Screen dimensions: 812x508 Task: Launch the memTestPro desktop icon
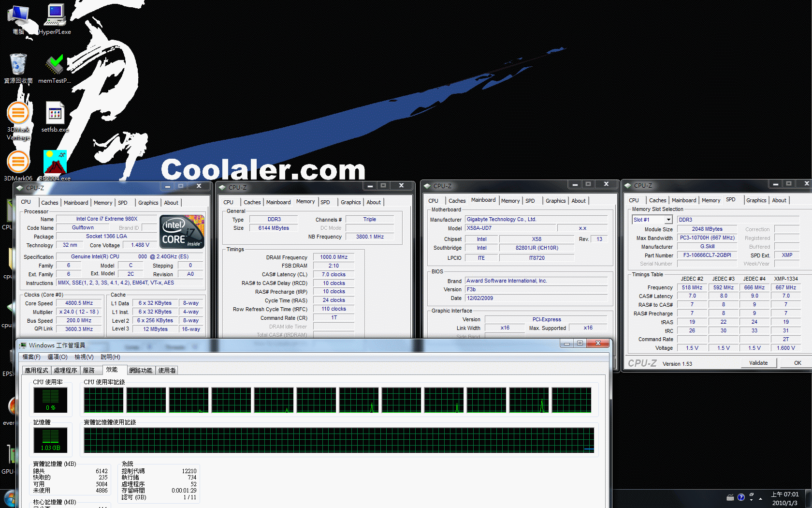[x=55, y=68]
